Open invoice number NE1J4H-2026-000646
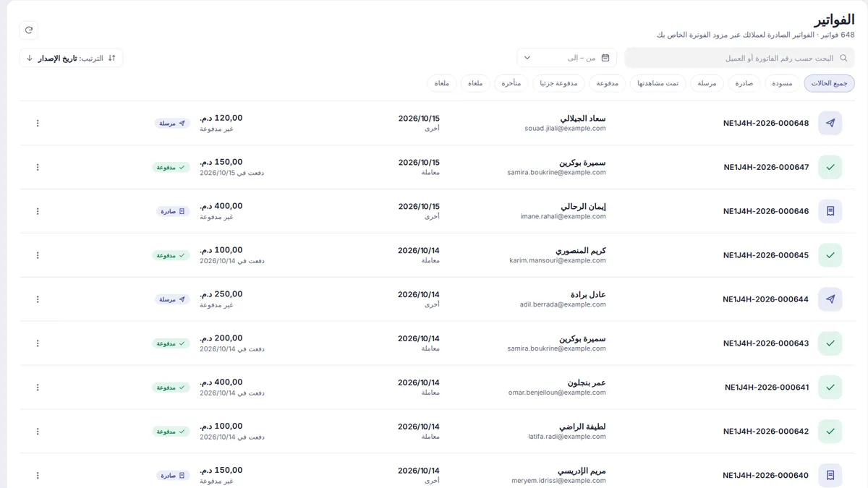Screen dimensions: 868x488 click(766, 211)
